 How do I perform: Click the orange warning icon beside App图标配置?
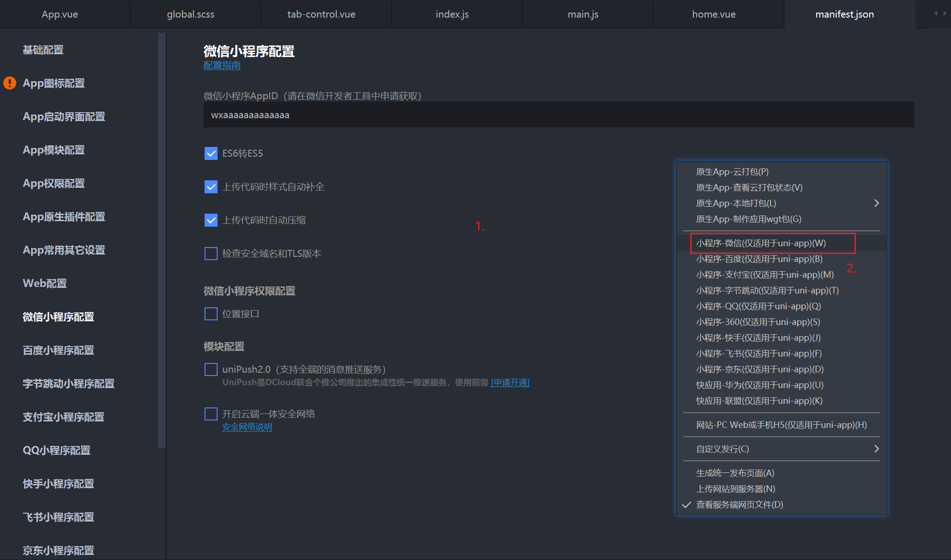(10, 83)
